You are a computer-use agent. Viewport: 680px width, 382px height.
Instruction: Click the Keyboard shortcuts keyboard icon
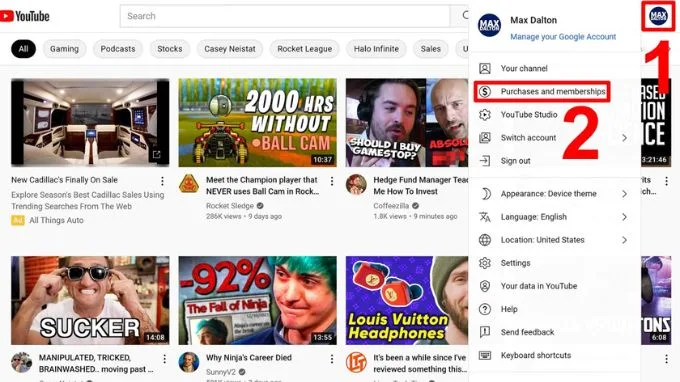tap(484, 355)
